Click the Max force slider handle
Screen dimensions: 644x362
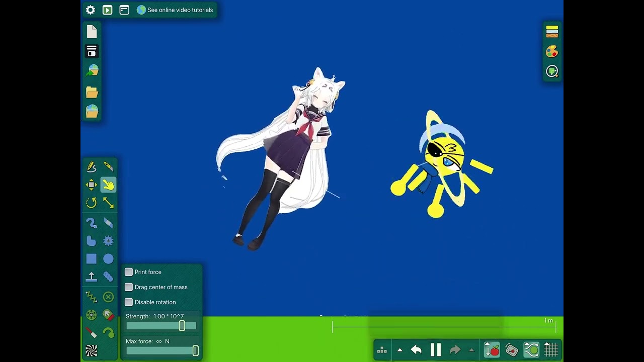(x=195, y=351)
